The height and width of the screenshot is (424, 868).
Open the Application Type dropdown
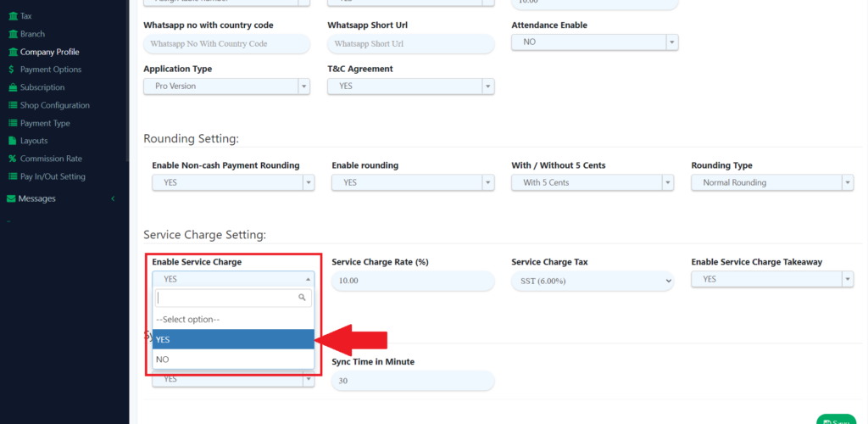226,86
